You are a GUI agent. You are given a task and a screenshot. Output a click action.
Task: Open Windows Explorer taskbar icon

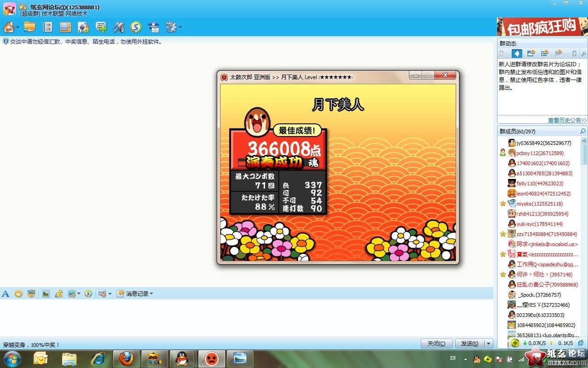coord(69,358)
